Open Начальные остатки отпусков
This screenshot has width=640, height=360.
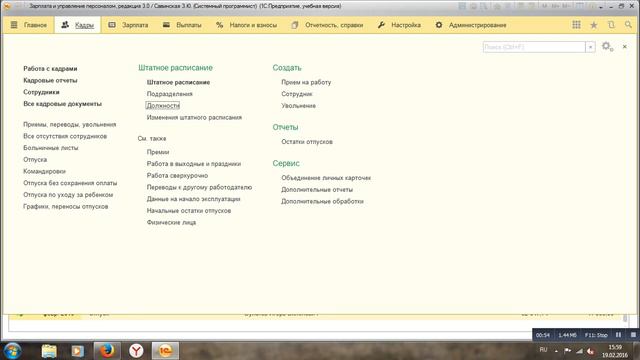tap(189, 211)
